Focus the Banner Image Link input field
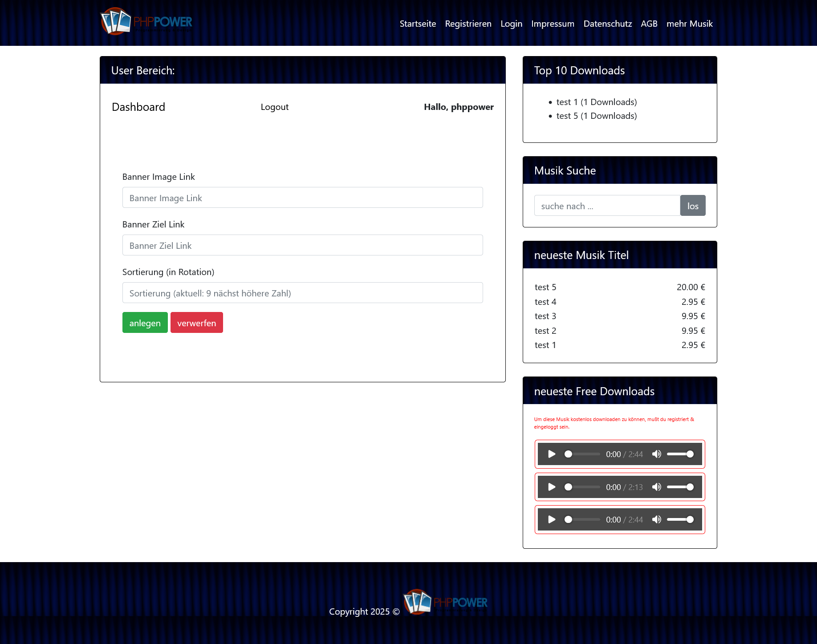817x644 pixels. (302, 198)
